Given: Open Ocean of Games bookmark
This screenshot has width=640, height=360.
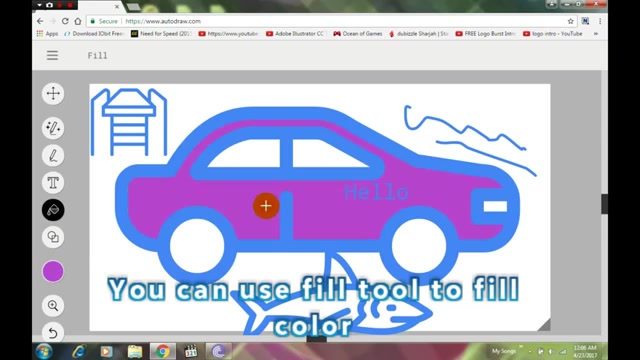Looking at the screenshot, I should (358, 34).
